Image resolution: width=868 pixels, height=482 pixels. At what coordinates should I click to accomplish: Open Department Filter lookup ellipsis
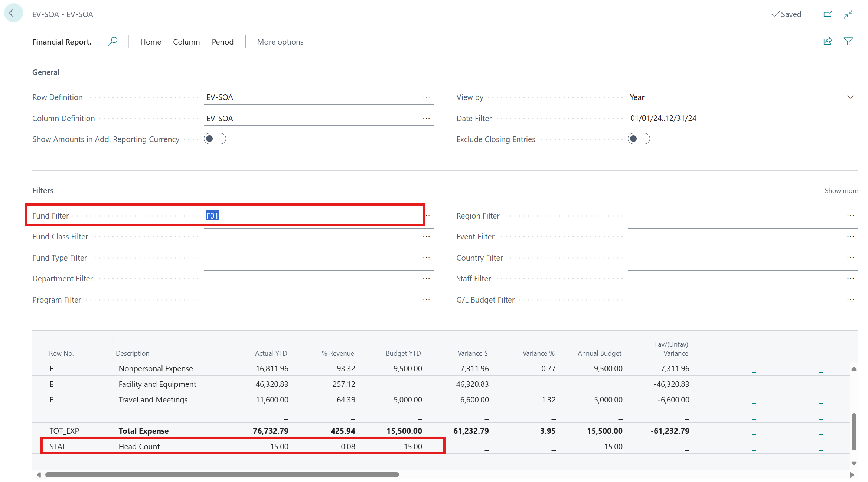click(x=426, y=278)
